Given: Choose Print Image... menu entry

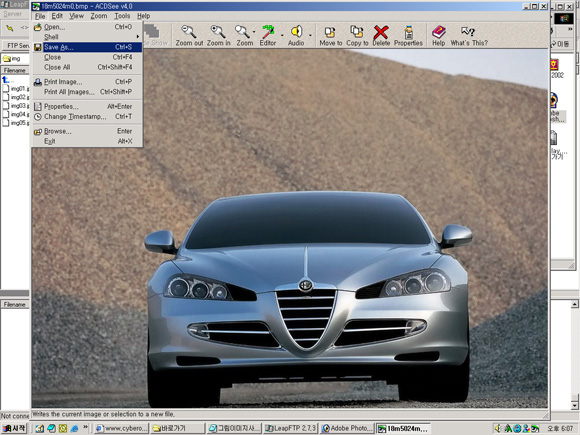Looking at the screenshot, I should click(x=87, y=82).
